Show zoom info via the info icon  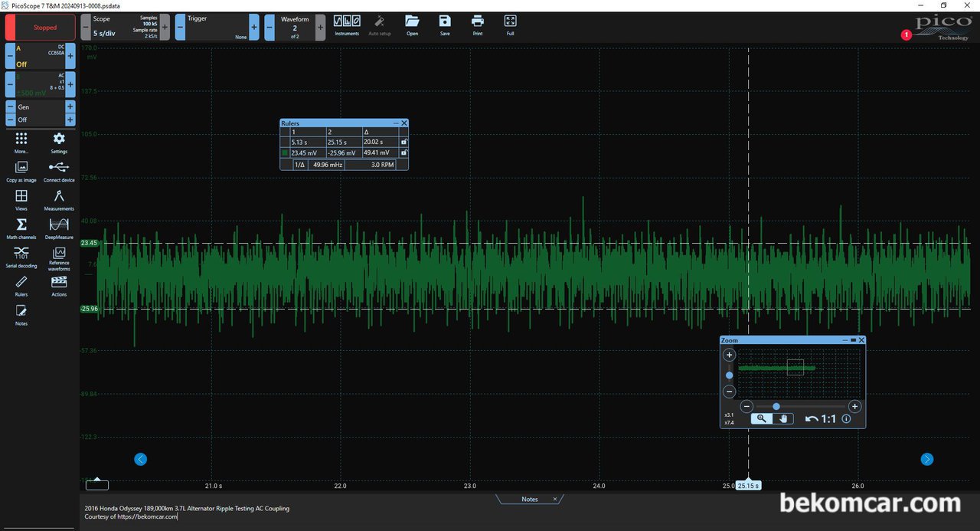coord(846,419)
